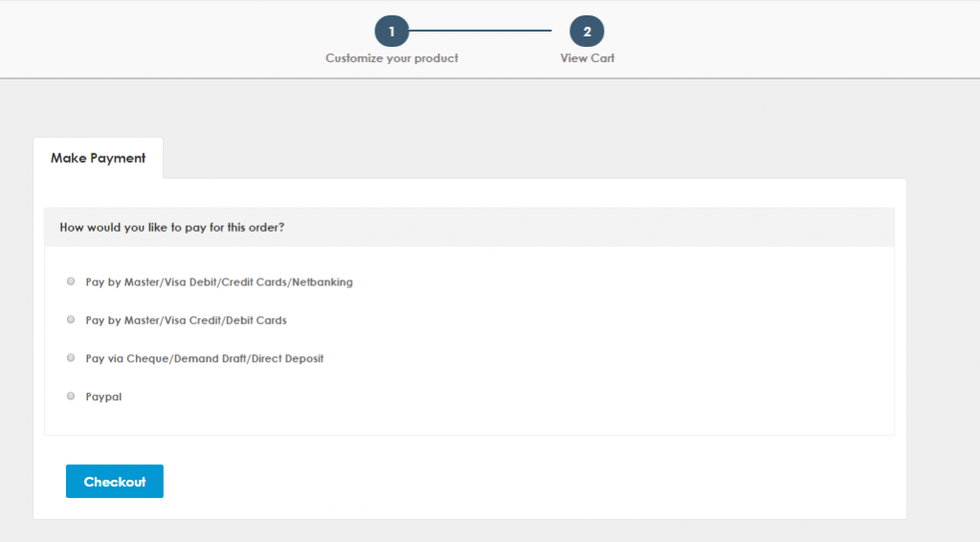The height and width of the screenshot is (542, 980).
Task: Click 'Pay by Master/Visa Debit/Credit Cards/Netbanking' label text
Action: tap(219, 282)
